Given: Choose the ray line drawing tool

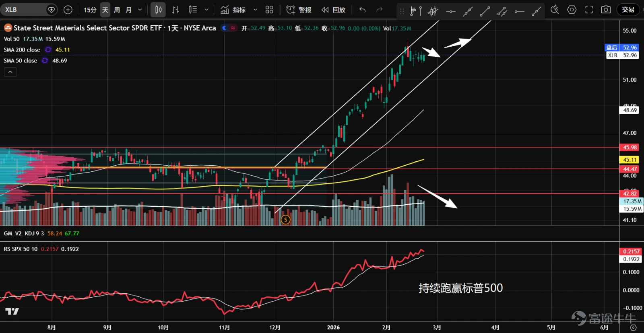Looking at the screenshot, I should coord(536,11).
